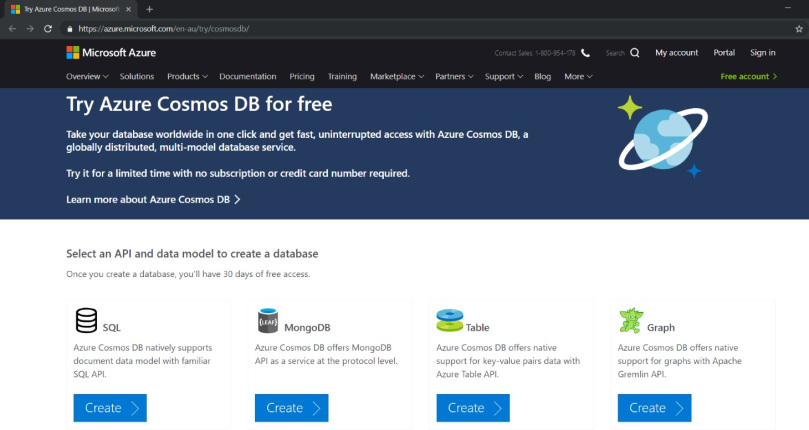Open the Blog page
Screen dimensions: 809x430
coord(542,76)
